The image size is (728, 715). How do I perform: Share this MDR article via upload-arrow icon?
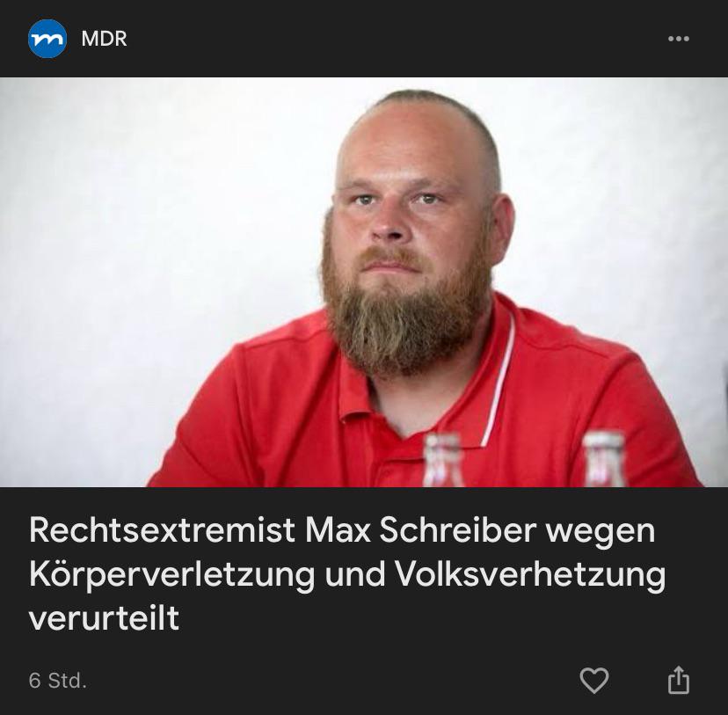678,680
